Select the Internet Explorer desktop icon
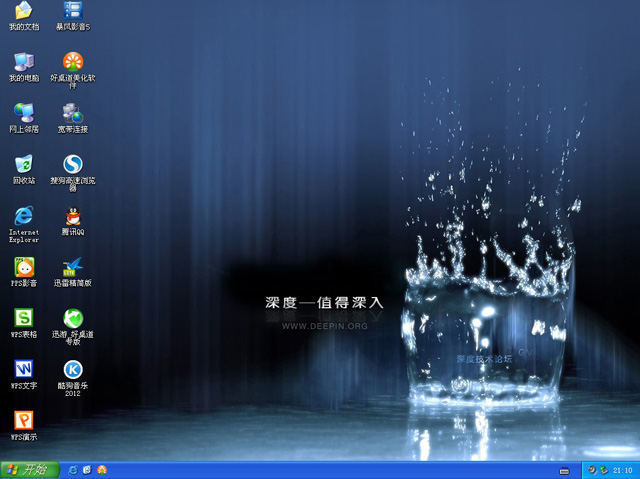The height and width of the screenshot is (479, 640). click(23, 216)
